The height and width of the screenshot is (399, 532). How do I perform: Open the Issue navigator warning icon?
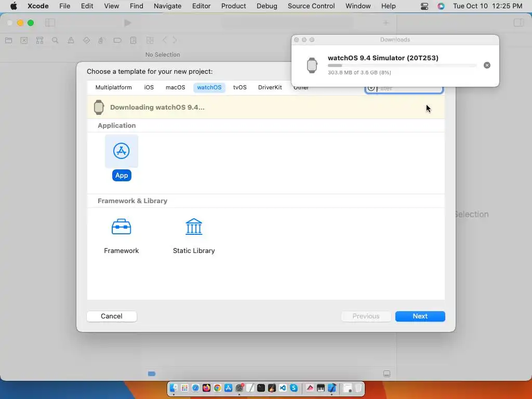tap(71, 41)
